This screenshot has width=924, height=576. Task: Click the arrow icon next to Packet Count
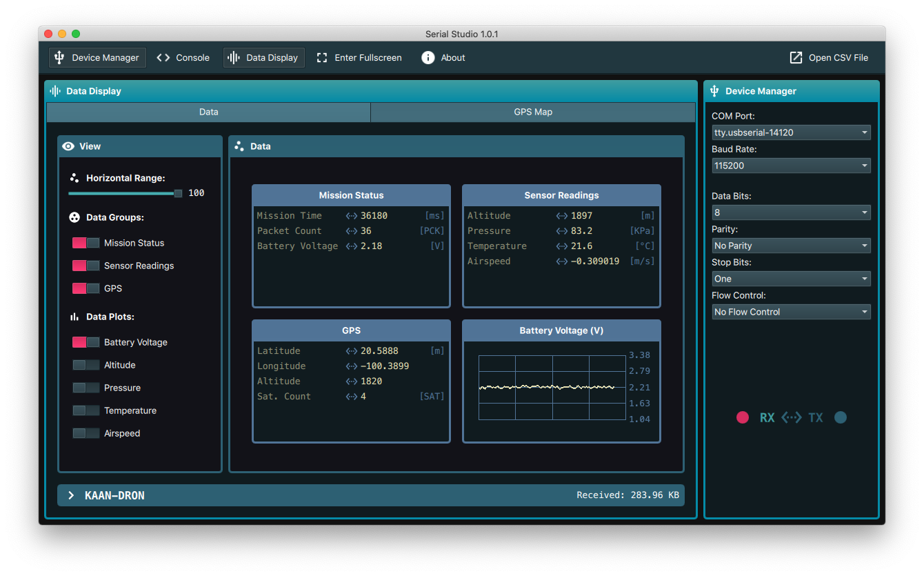coord(352,231)
